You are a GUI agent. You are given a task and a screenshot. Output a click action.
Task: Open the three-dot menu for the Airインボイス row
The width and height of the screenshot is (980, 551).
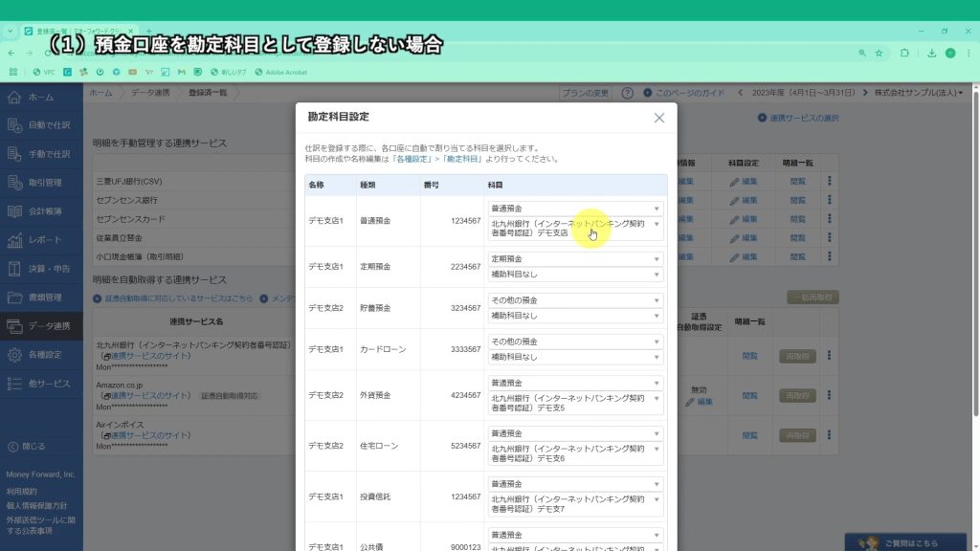pyautogui.click(x=830, y=435)
